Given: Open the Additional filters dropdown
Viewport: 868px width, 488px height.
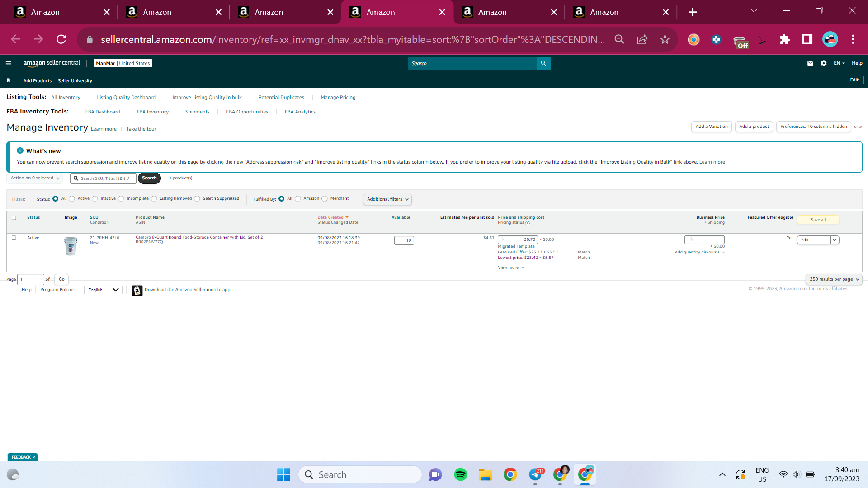Looking at the screenshot, I should tap(387, 199).
